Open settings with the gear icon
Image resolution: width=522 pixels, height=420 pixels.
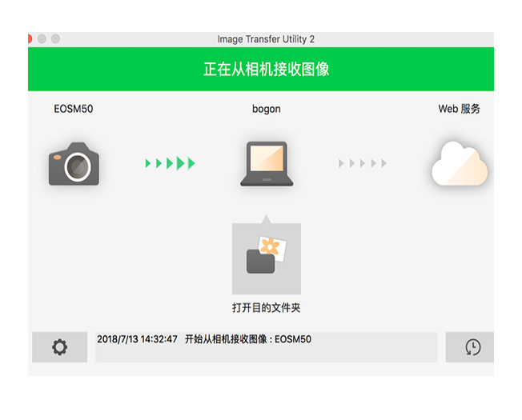point(59,347)
